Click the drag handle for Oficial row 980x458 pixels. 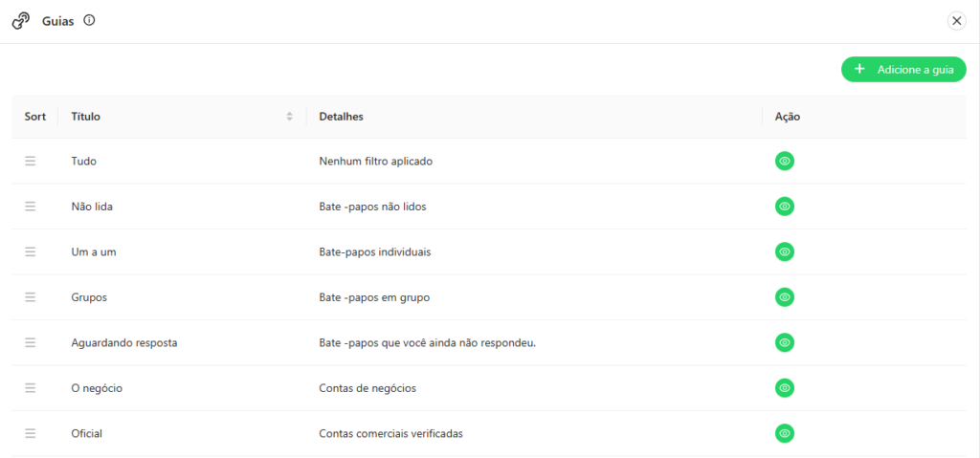click(x=30, y=433)
